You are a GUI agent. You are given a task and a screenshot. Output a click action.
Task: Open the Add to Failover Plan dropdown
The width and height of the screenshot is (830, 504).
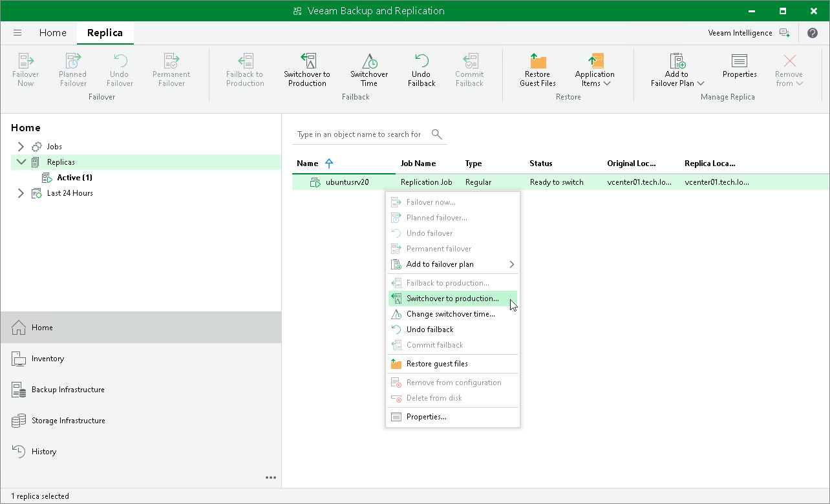[x=677, y=70]
